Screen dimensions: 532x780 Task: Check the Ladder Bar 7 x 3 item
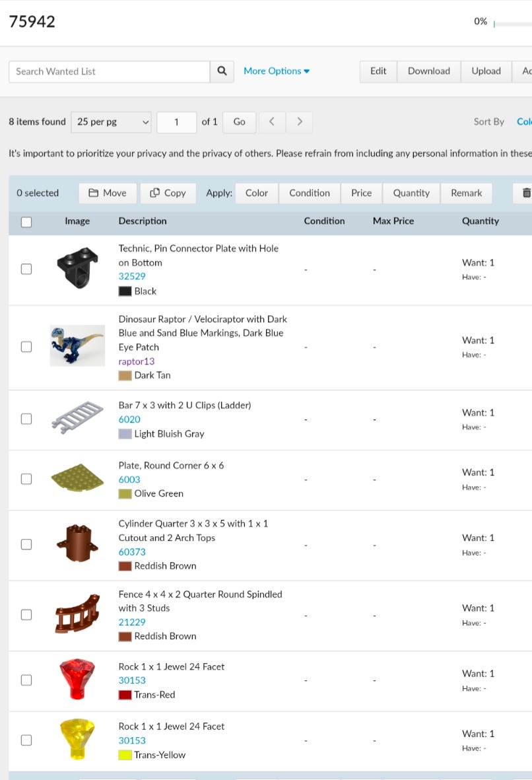[x=26, y=419]
